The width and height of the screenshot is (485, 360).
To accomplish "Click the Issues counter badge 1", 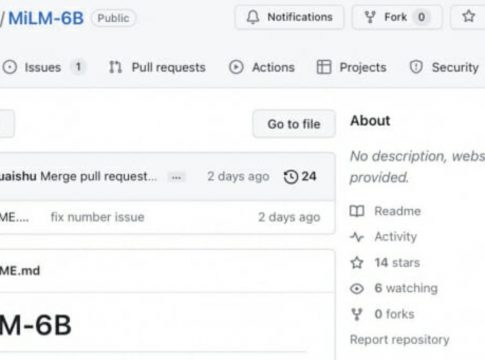I will click(78, 67).
